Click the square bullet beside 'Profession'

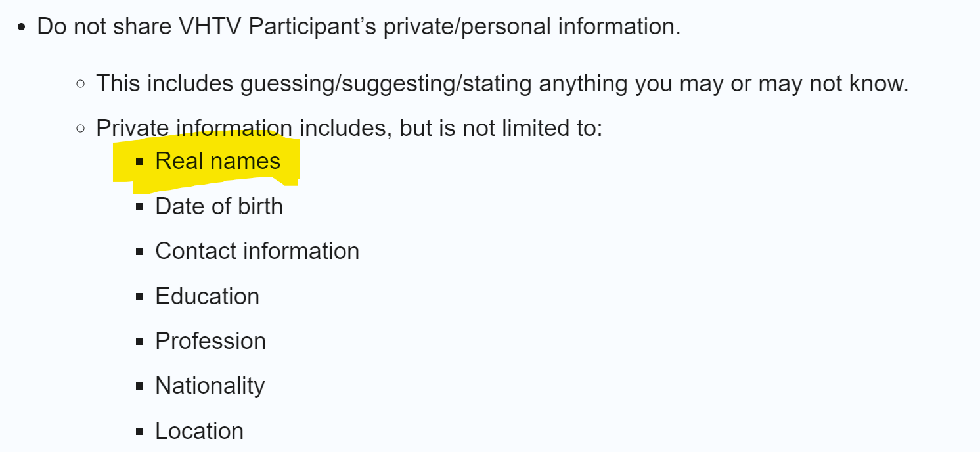(x=139, y=342)
